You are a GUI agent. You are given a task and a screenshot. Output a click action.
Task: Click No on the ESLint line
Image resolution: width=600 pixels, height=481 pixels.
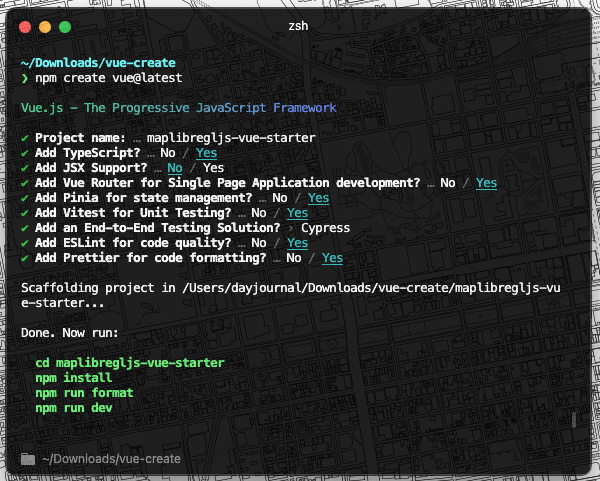click(259, 243)
